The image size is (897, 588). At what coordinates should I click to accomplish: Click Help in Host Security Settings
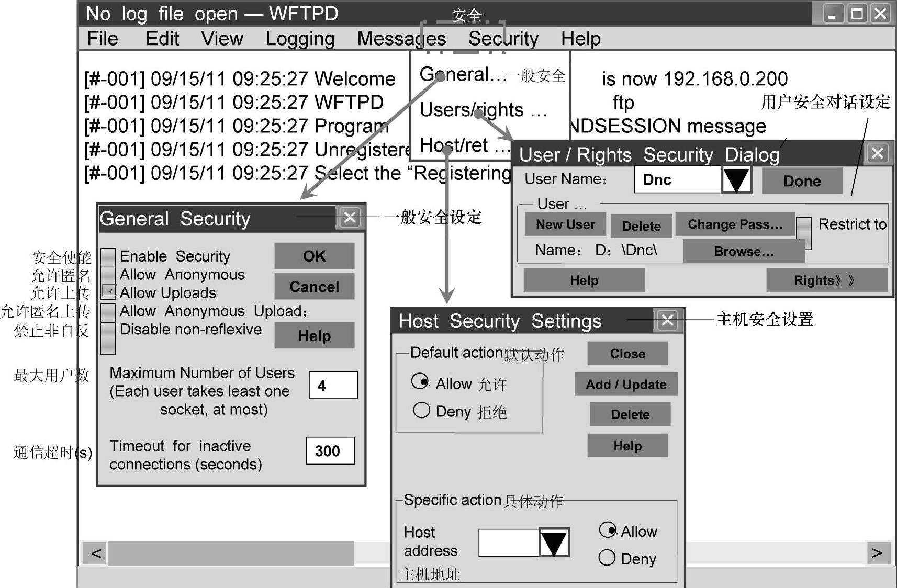pos(627,446)
